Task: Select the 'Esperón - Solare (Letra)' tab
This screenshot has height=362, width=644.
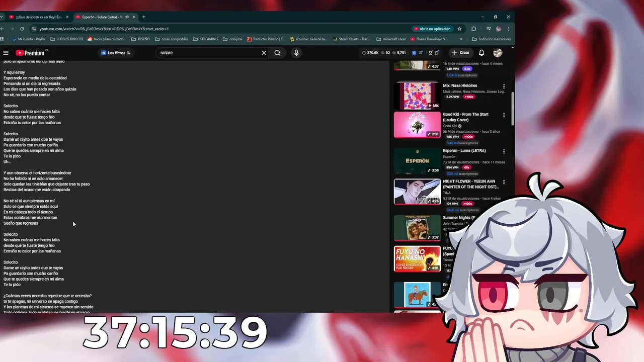Action: click(x=102, y=17)
